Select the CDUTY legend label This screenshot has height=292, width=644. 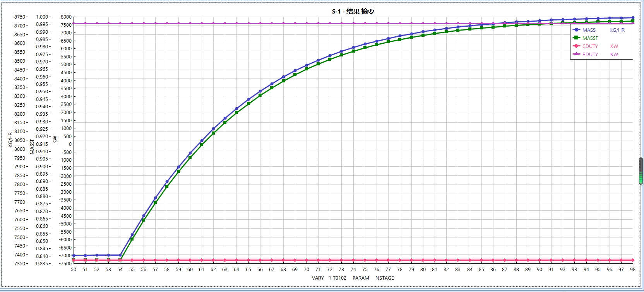[x=590, y=46]
